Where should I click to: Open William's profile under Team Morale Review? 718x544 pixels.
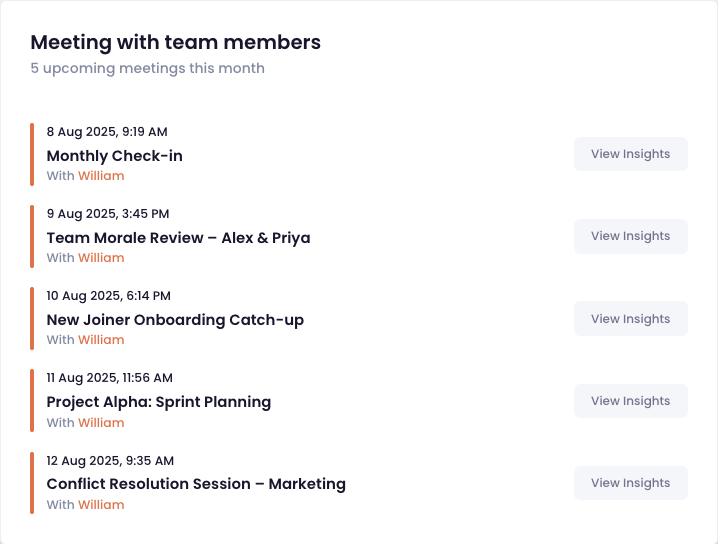coord(101,258)
